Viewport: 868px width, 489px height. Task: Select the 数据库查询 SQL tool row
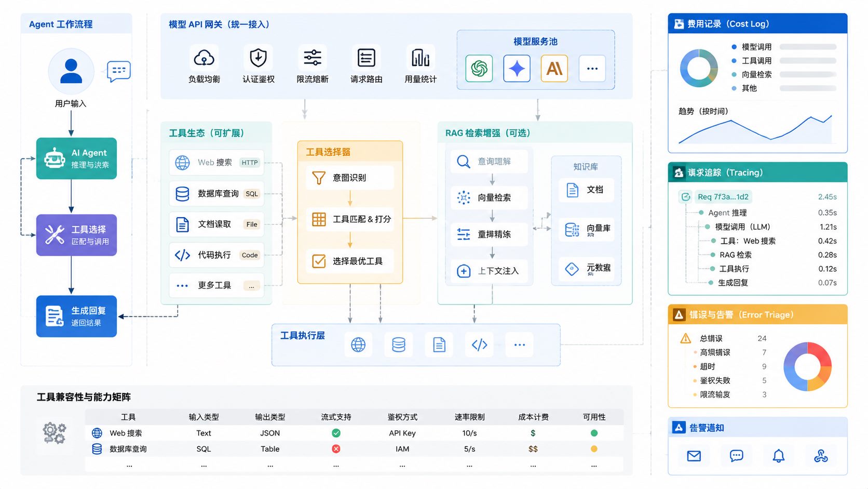click(216, 194)
